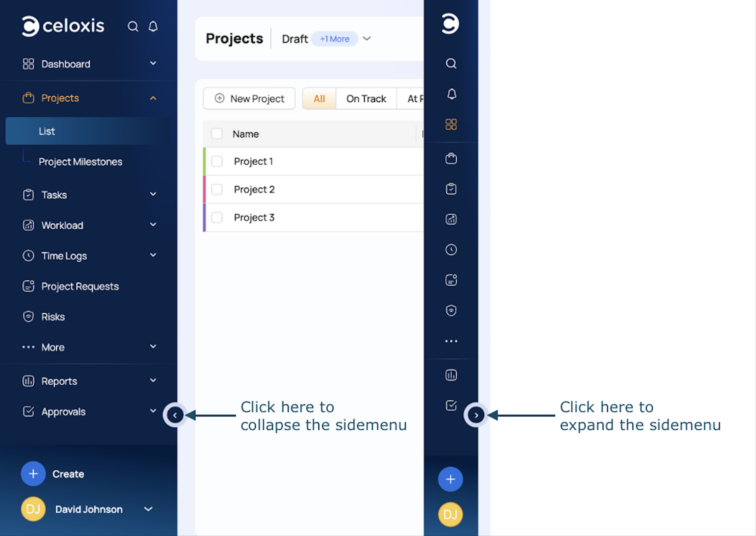This screenshot has height=536, width=756.
Task: Open notifications bell in expanded sidebar
Action: 153,26
